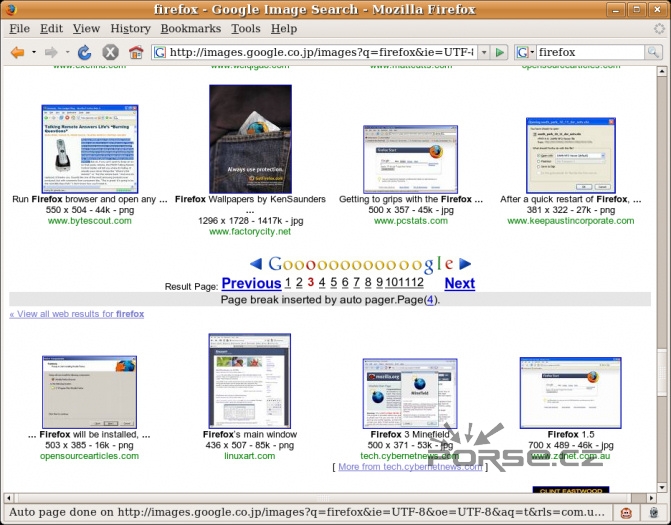Open the search engine selector dropdown
Viewport: 671px width, 525px height.
[x=526, y=52]
